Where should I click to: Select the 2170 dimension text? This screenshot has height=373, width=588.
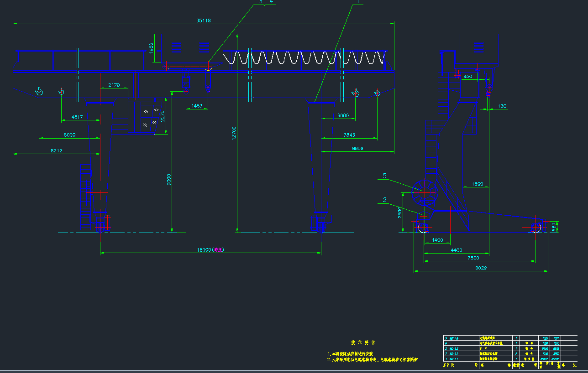pyautogui.click(x=114, y=85)
